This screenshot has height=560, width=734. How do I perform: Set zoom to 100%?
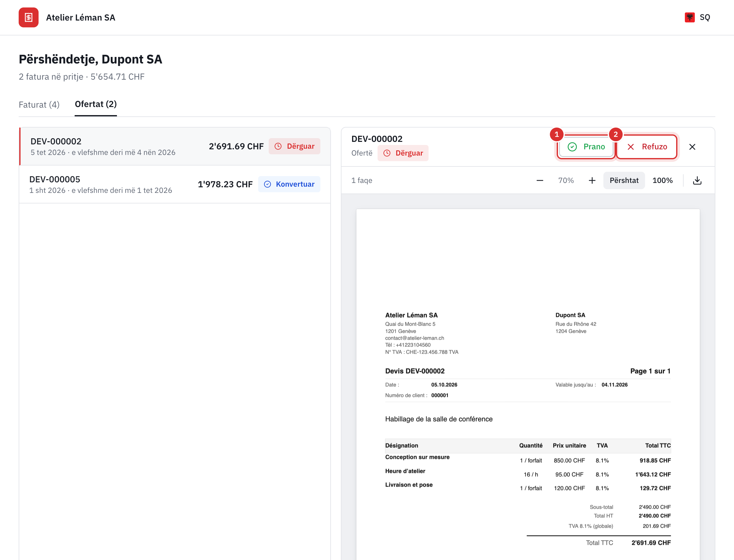coord(662,180)
